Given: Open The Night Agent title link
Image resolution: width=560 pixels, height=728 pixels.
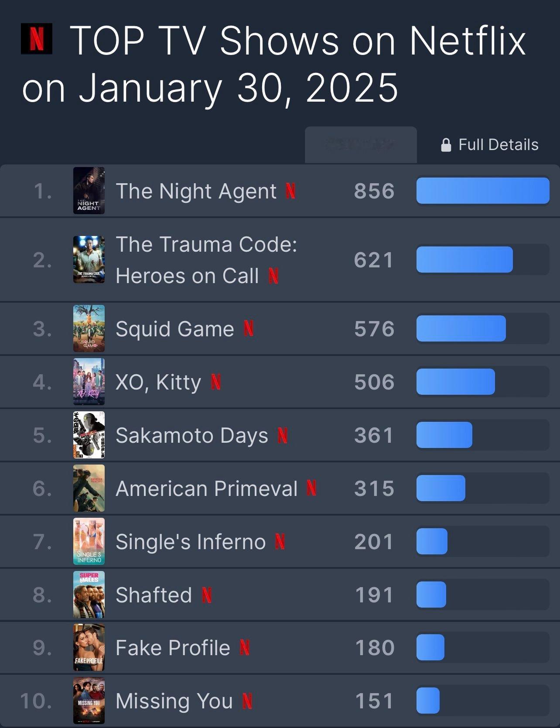Looking at the screenshot, I should pos(196,191).
